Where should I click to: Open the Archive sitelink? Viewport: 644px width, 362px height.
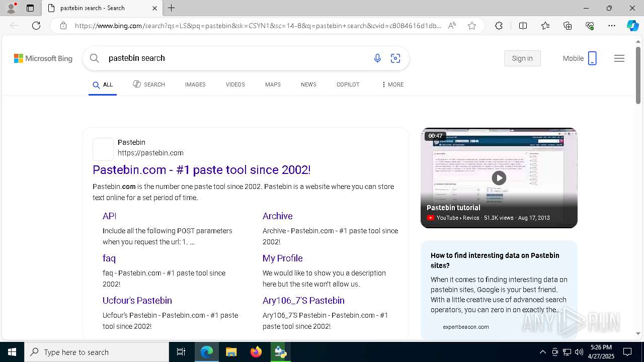pos(277,216)
